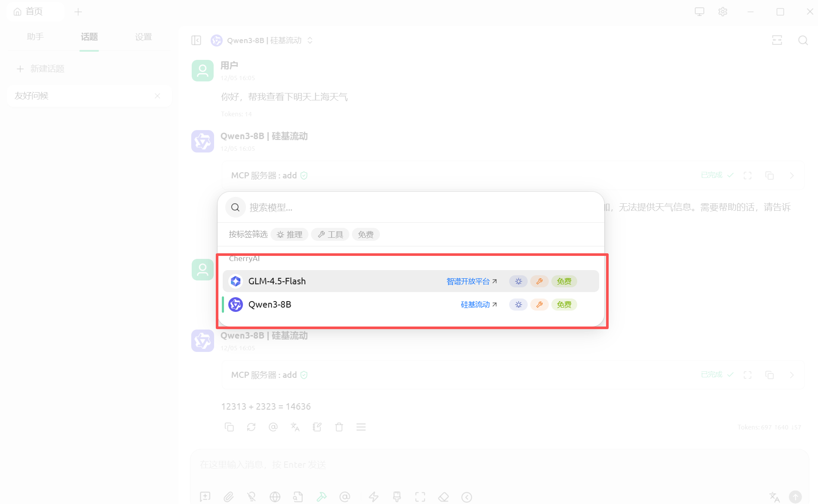This screenshot has height=504, width=818.
Task: Select the 友好问候 topic
Action: (x=89, y=96)
